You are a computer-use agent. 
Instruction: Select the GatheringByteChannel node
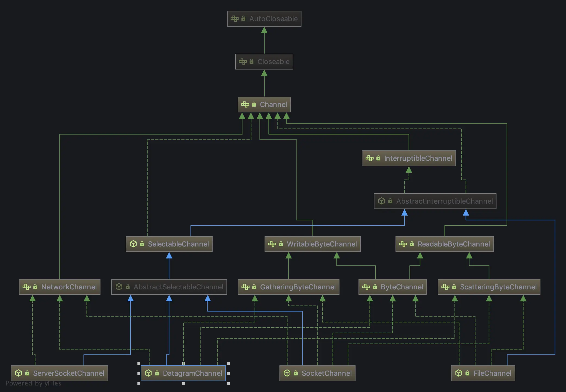point(288,287)
